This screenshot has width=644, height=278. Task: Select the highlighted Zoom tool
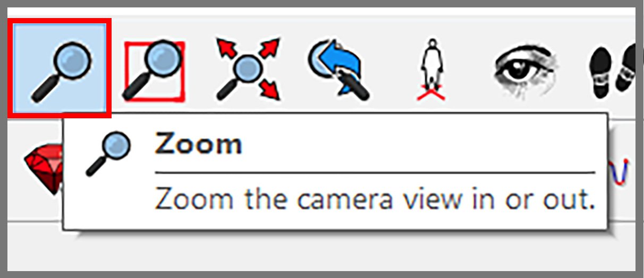[60, 68]
